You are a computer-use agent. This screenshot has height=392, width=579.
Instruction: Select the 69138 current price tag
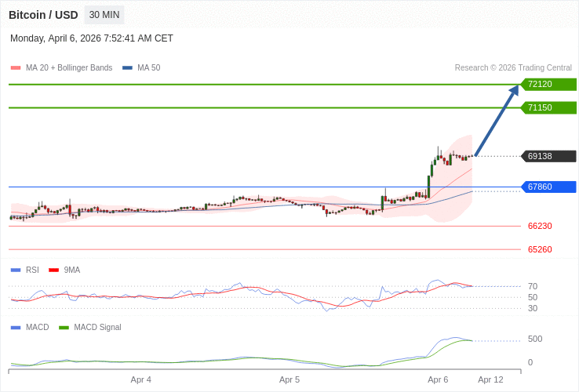(x=548, y=156)
